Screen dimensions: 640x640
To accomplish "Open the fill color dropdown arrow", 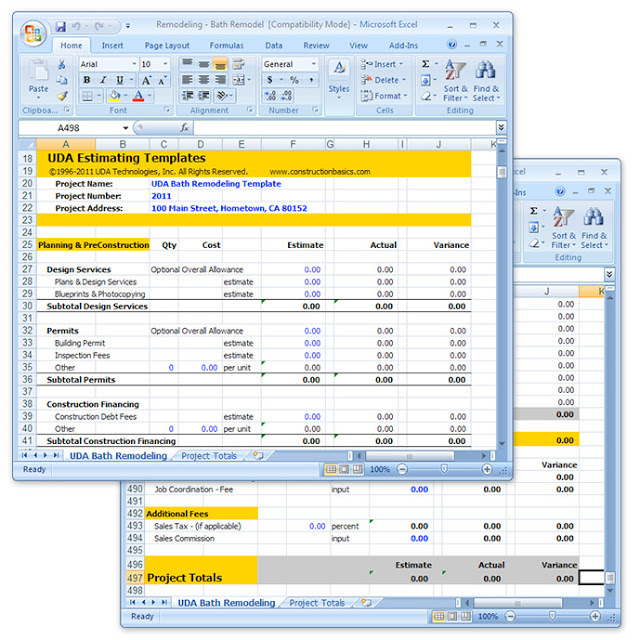I will pyautogui.click(x=126, y=96).
